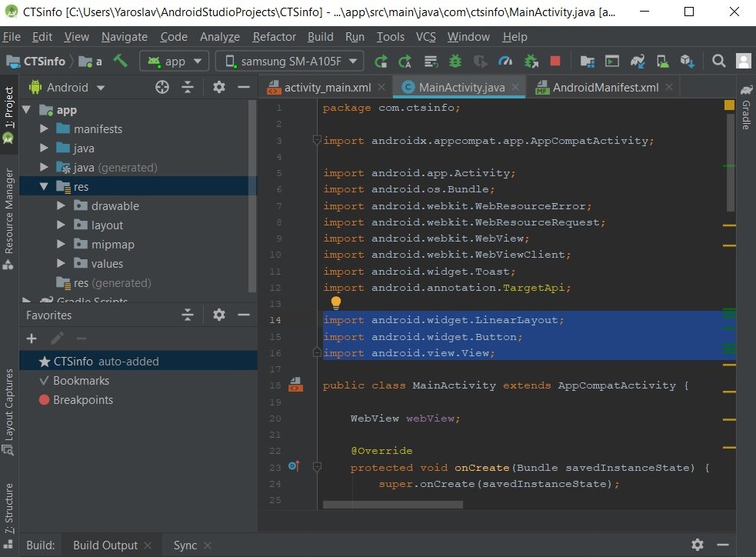Click the user account avatar icon
Screen dimensions: 756x557
click(x=744, y=62)
